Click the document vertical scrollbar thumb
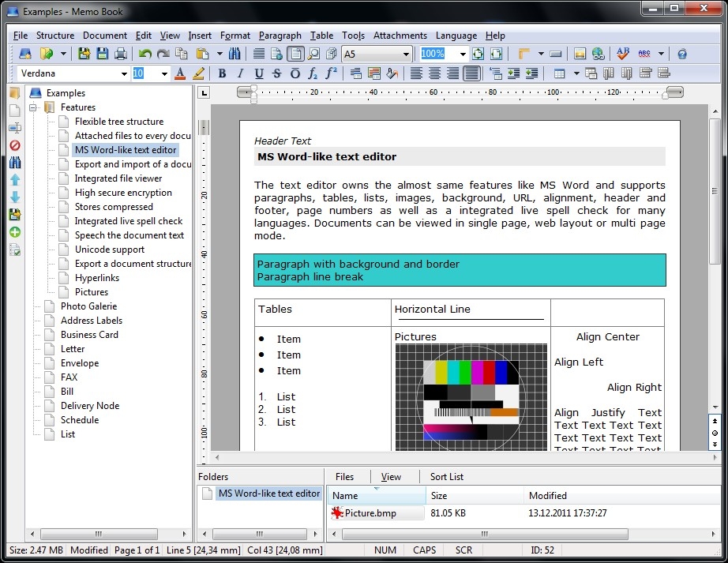Screen dimensions: 728x563 pyautogui.click(x=715, y=191)
